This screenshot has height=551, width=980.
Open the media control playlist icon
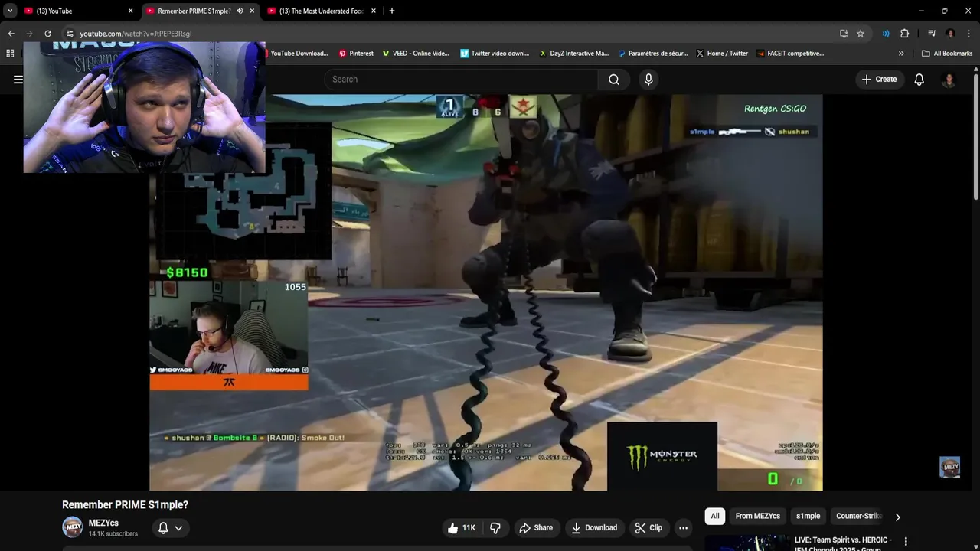coord(932,34)
